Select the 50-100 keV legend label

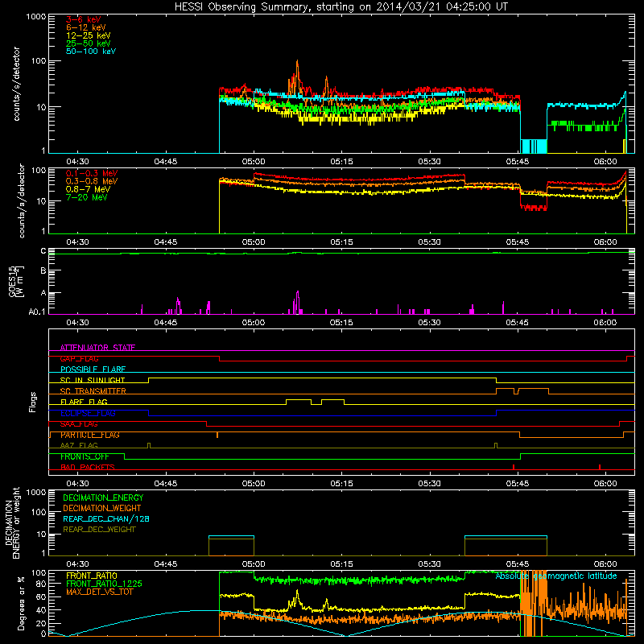pos(91,52)
